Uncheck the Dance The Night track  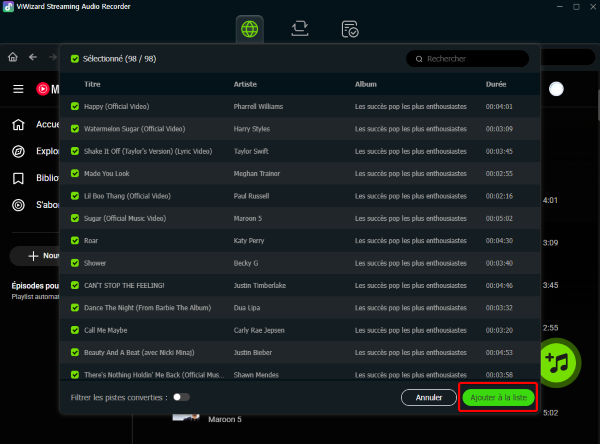pyautogui.click(x=75, y=308)
